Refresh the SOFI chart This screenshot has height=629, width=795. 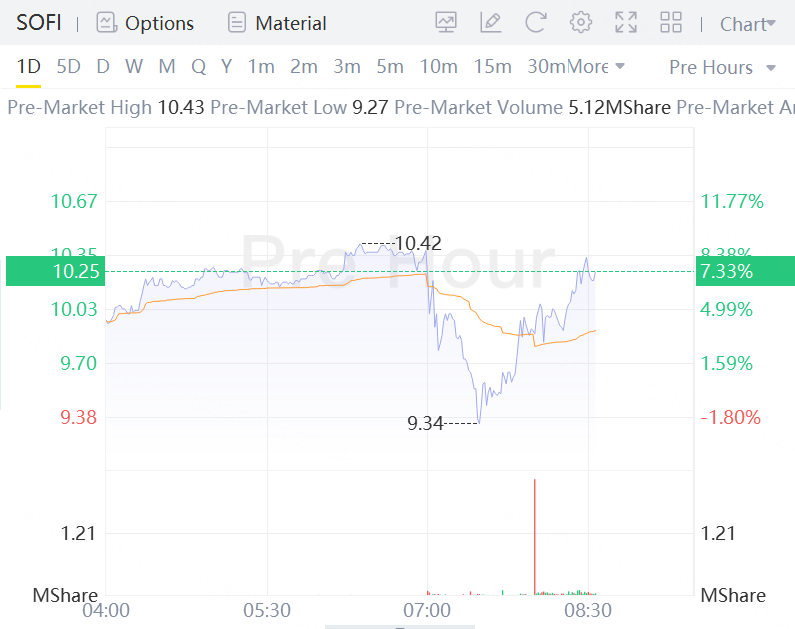(536, 22)
